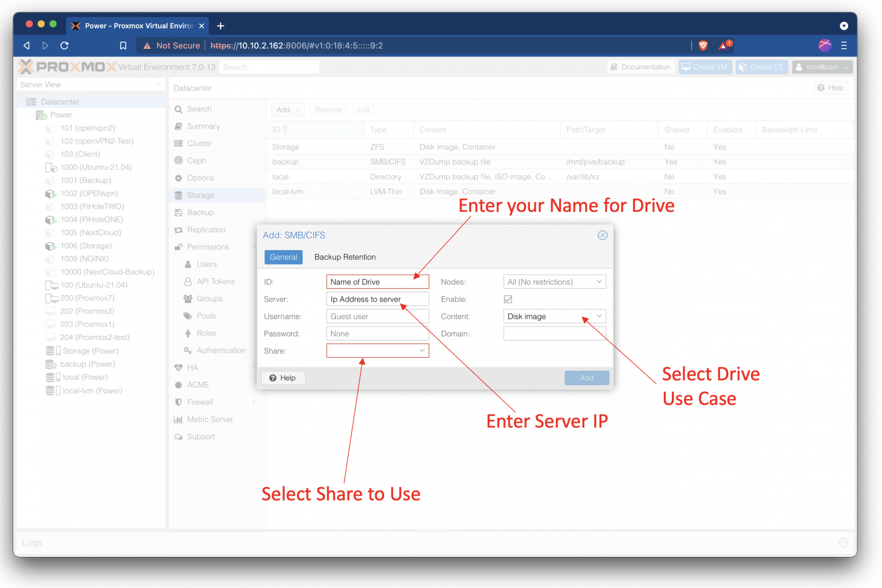Open the Permissions section
Image resolution: width=882 pixels, height=588 pixels.
pos(207,246)
